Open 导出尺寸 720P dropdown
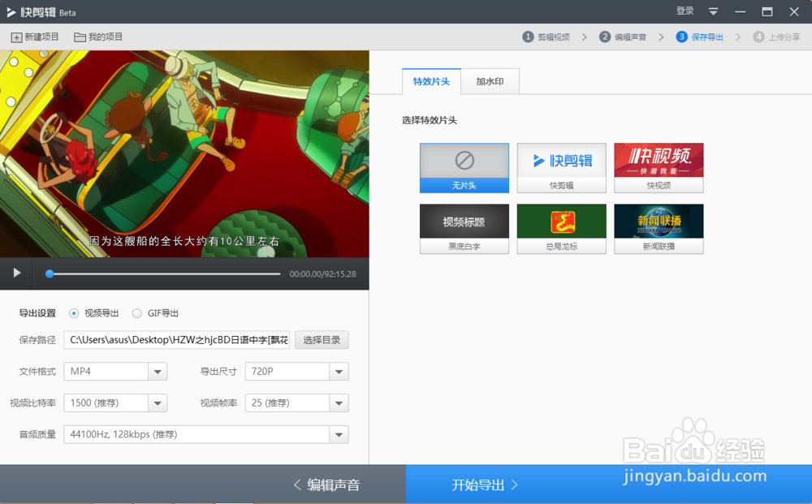 (296, 372)
